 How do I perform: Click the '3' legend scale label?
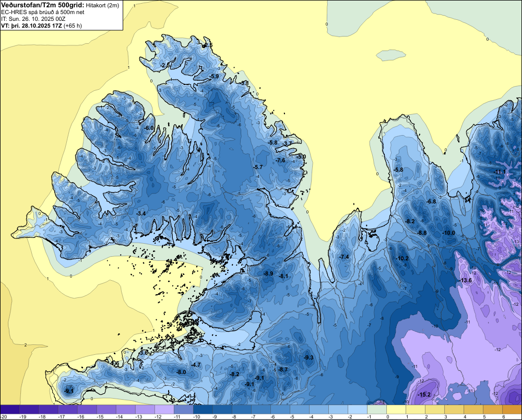pos(445,417)
